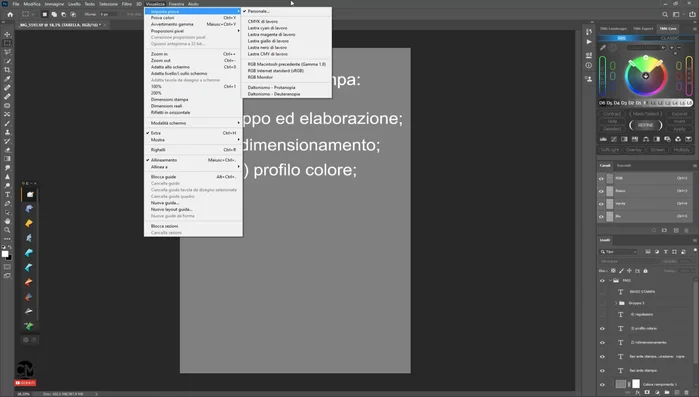Viewport: 699px width, 397px height.
Task: Open the Livelli panel options menu
Action: pyautogui.click(x=695, y=240)
